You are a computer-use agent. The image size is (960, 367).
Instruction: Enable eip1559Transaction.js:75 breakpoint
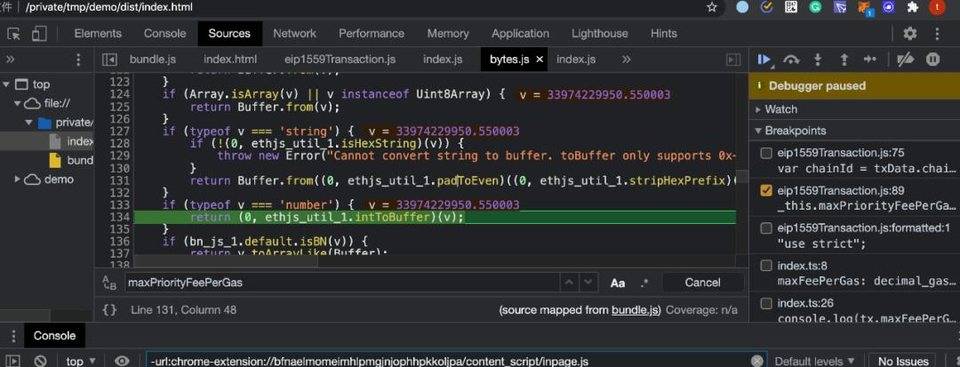(766, 153)
